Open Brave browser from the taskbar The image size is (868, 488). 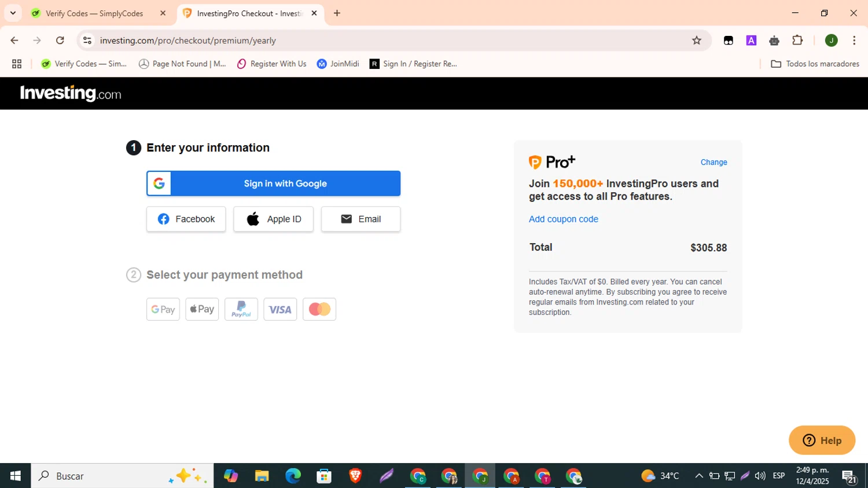point(355,476)
